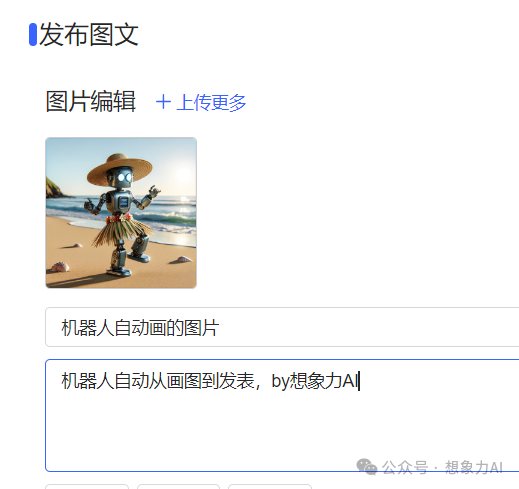
Task: Click the 公众号 · 想象力AI watermark text
Action: 442,467
